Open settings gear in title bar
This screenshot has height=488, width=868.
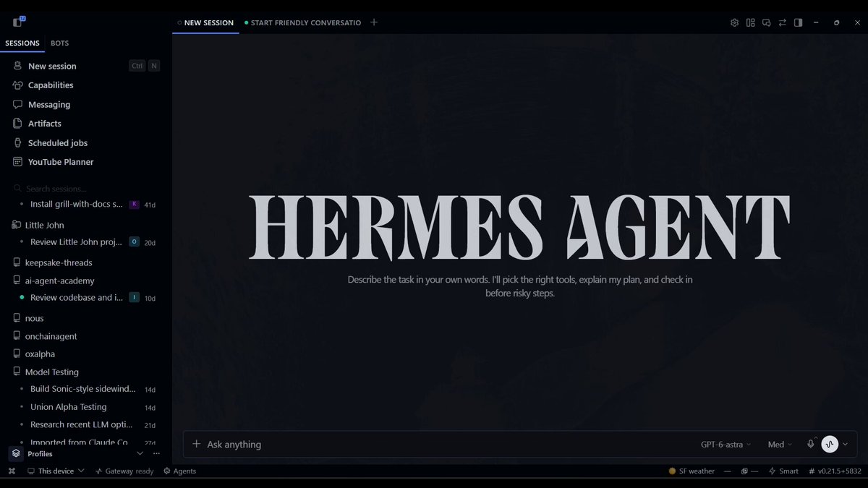click(734, 22)
